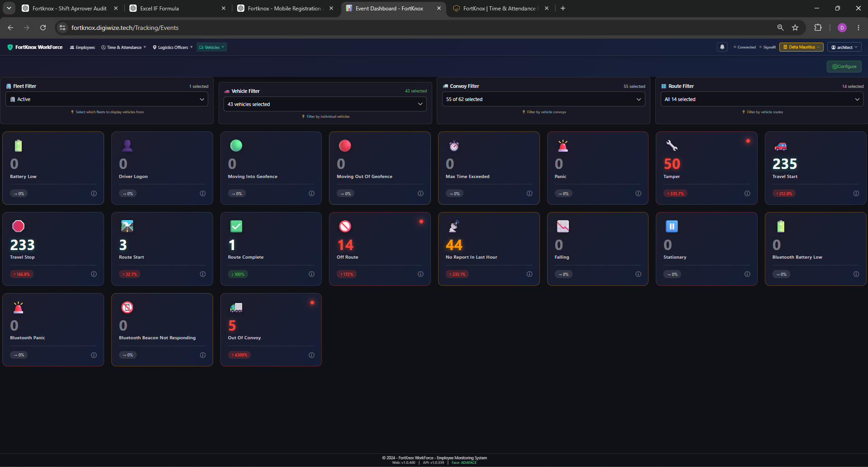Click the Connected status indicator
Viewport: 868px width, 467px height.
point(744,47)
